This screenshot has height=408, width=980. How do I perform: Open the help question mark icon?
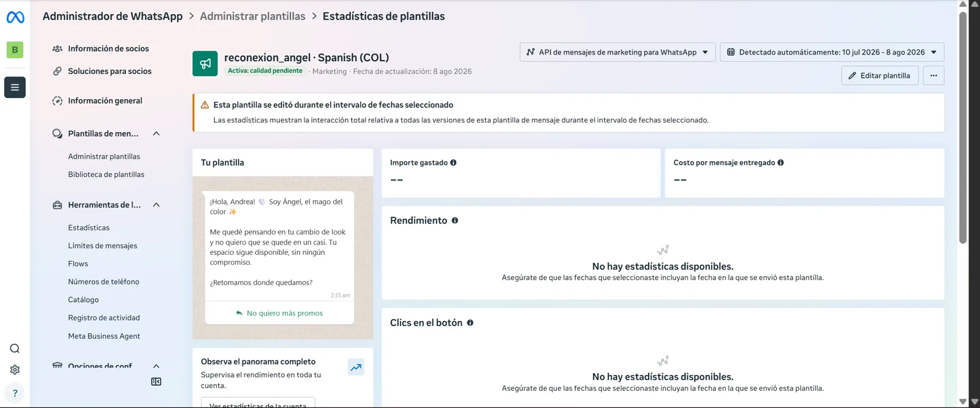(15, 393)
